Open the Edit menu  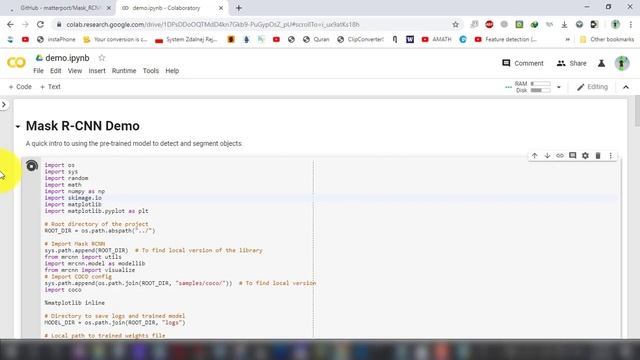click(x=56, y=71)
